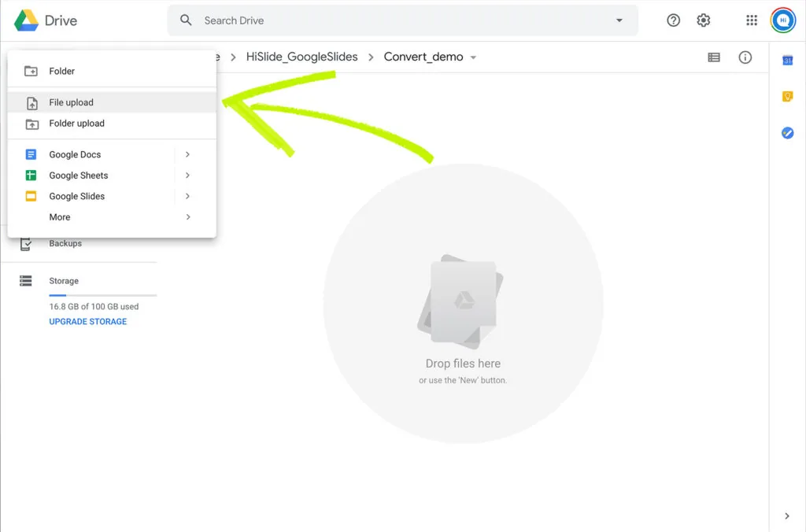The width and height of the screenshot is (806, 532).
Task: Expand the More submenu arrow
Action: 187,217
